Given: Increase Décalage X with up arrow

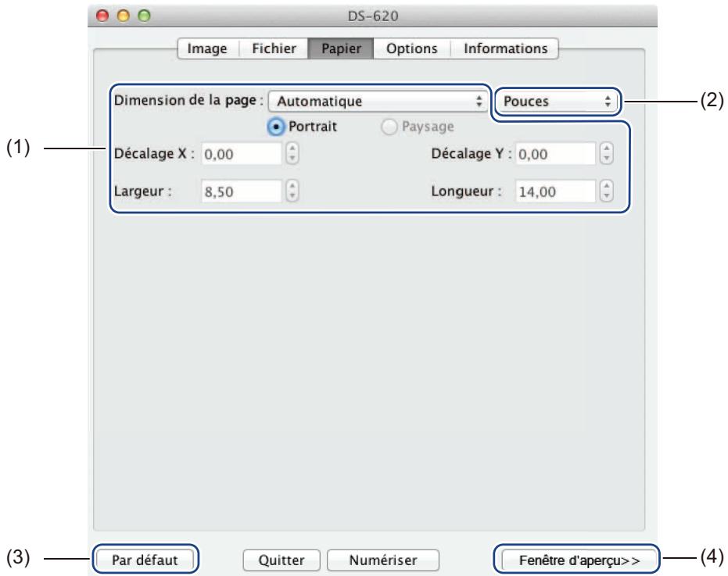Looking at the screenshot, I should tap(292, 148).
